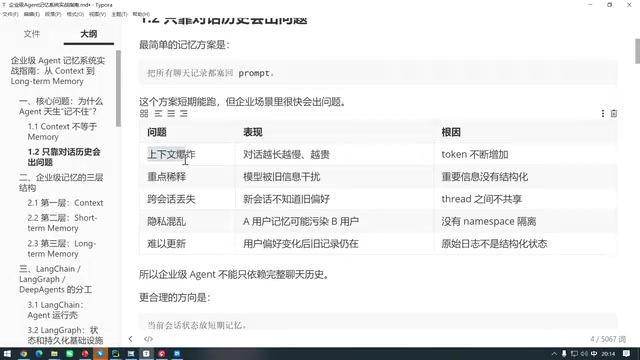The height and width of the screenshot is (360, 640).
Task: Delete the table with trash icon
Action: [x=613, y=113]
